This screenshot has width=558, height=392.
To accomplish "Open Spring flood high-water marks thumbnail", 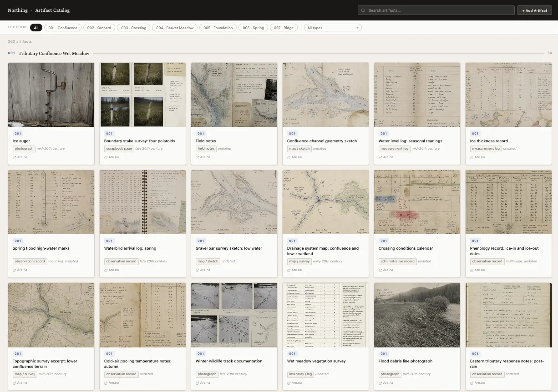I will click(x=51, y=202).
